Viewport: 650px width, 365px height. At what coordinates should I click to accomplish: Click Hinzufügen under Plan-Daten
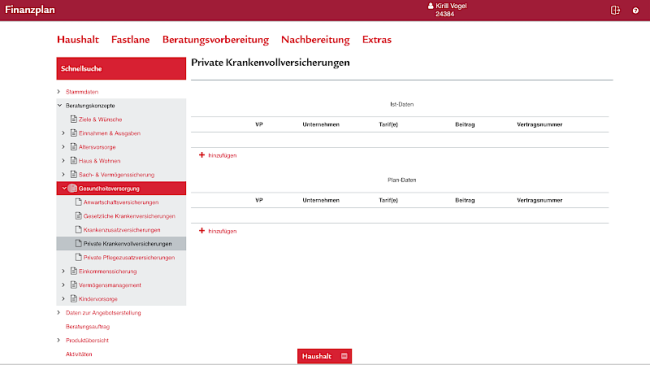pyautogui.click(x=222, y=231)
